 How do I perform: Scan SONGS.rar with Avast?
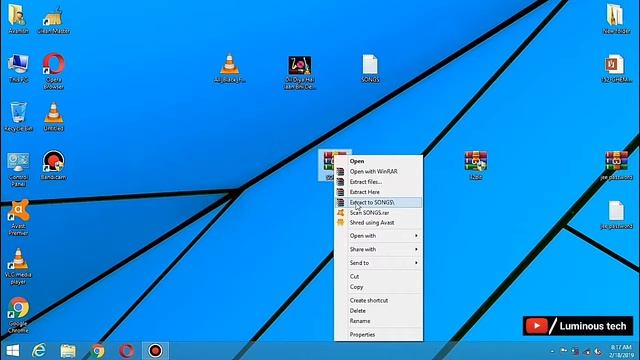point(378,213)
